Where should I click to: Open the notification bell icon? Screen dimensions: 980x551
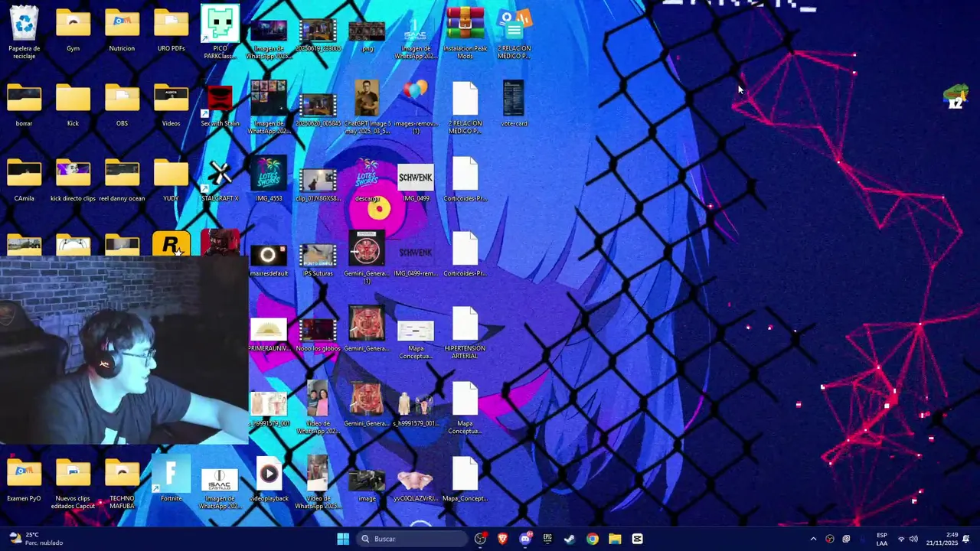[x=966, y=539]
